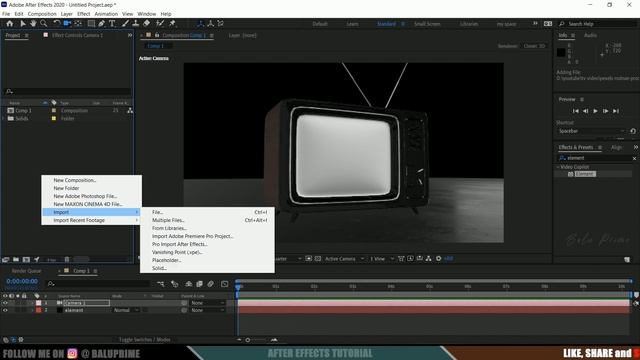Switch to the Render Queue tab
This screenshot has width=640, height=360.
tap(26, 271)
